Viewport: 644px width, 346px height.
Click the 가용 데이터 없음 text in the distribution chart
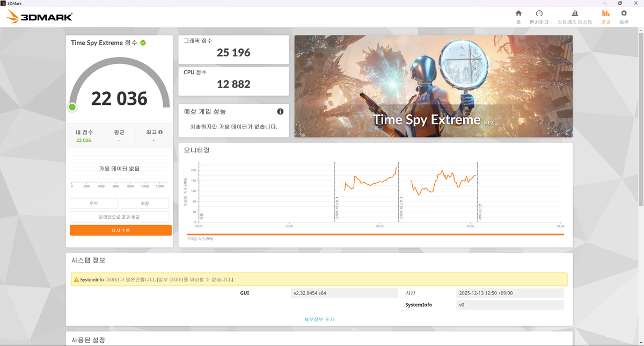[119, 168]
